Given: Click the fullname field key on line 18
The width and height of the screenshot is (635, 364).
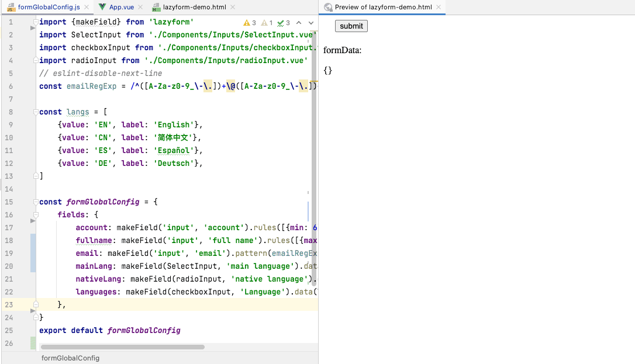Looking at the screenshot, I should pos(94,241).
